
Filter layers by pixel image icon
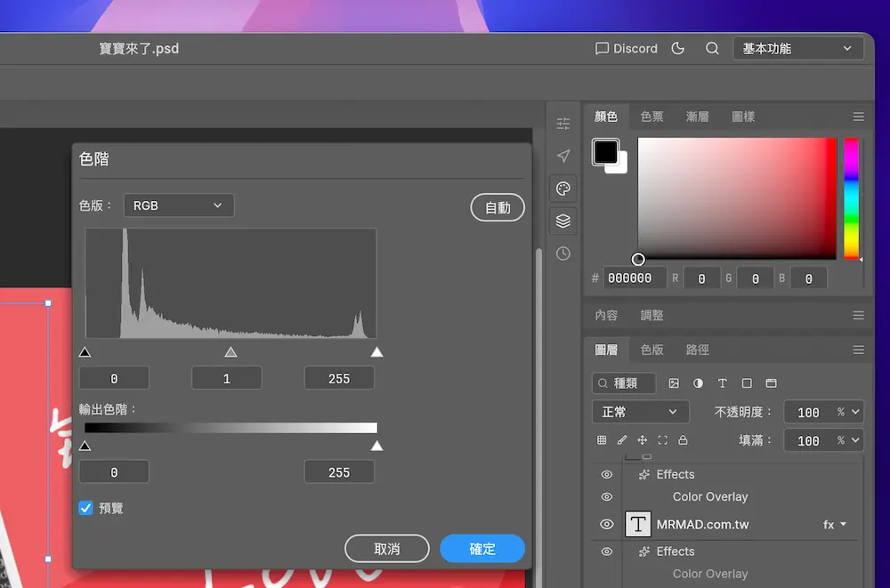pyautogui.click(x=674, y=383)
